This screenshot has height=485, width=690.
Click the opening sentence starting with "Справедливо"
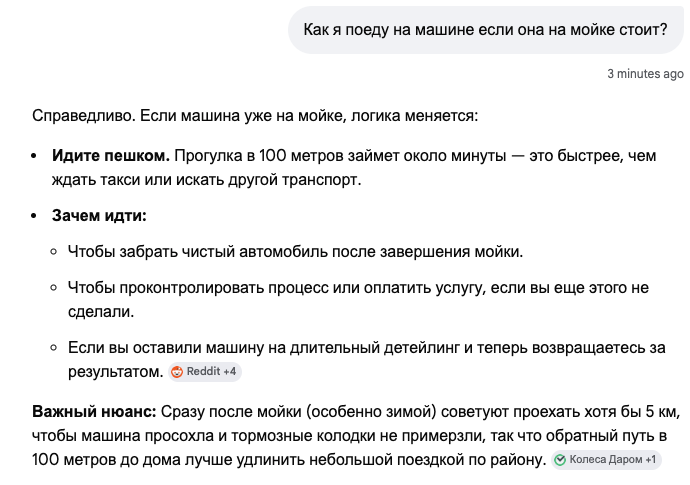(x=255, y=115)
